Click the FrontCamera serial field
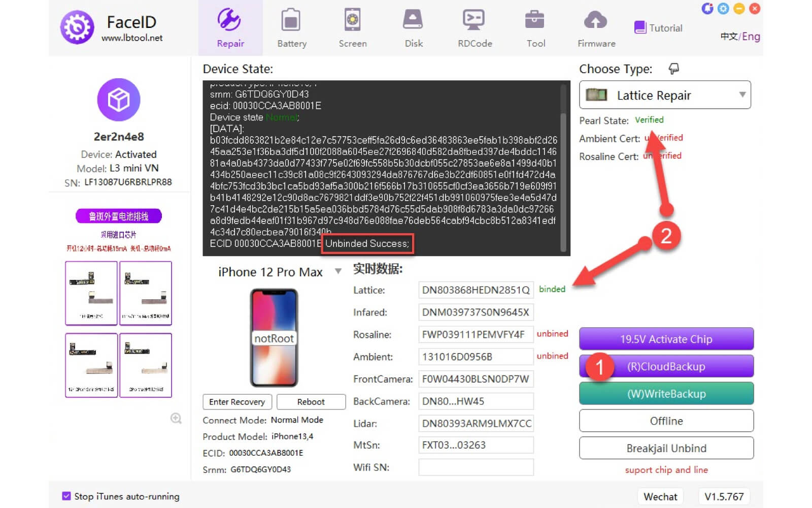812x508 pixels. click(x=476, y=379)
